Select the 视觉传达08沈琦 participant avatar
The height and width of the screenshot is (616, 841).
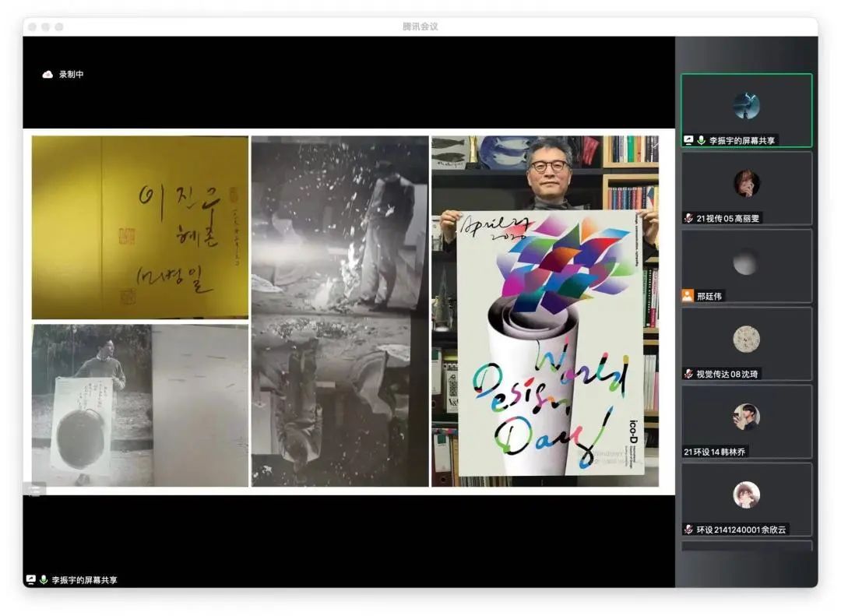point(746,339)
